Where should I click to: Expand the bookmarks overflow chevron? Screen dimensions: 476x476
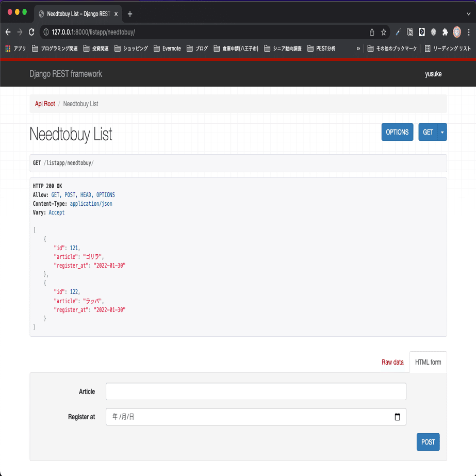tap(359, 48)
